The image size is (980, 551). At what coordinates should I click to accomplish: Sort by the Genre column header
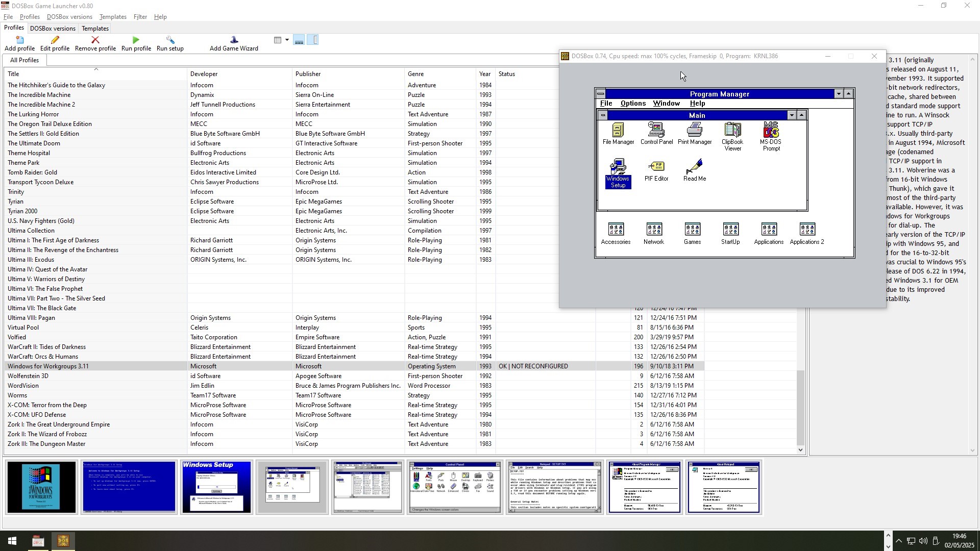[x=440, y=74]
